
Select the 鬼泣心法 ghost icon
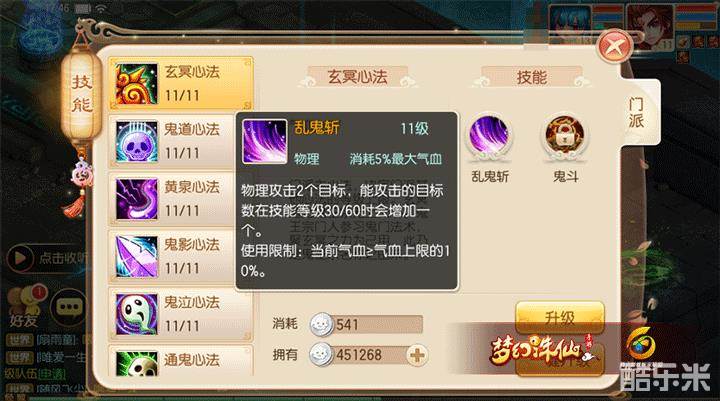(x=136, y=314)
